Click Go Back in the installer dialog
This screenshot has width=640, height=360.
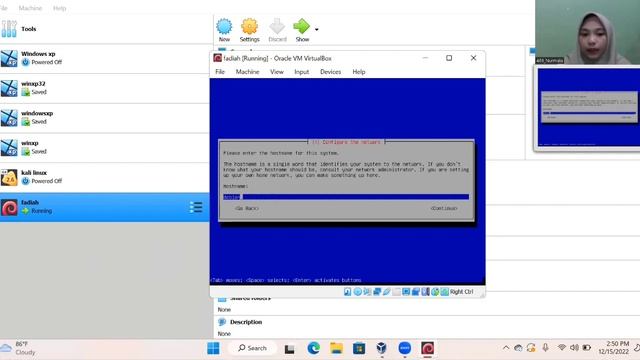click(x=247, y=208)
